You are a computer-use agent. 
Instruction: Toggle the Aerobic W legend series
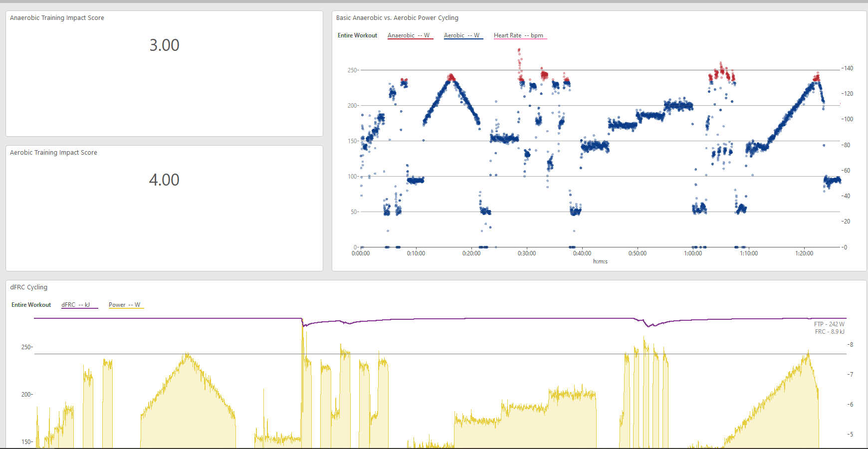463,35
